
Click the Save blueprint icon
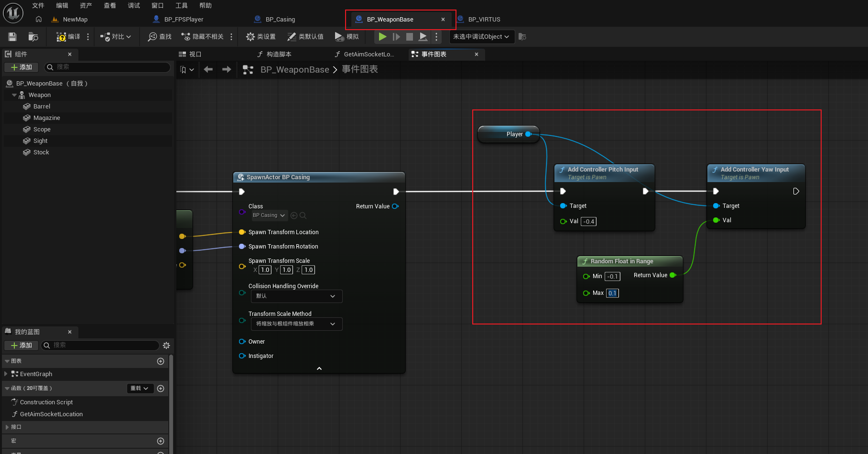click(x=12, y=37)
